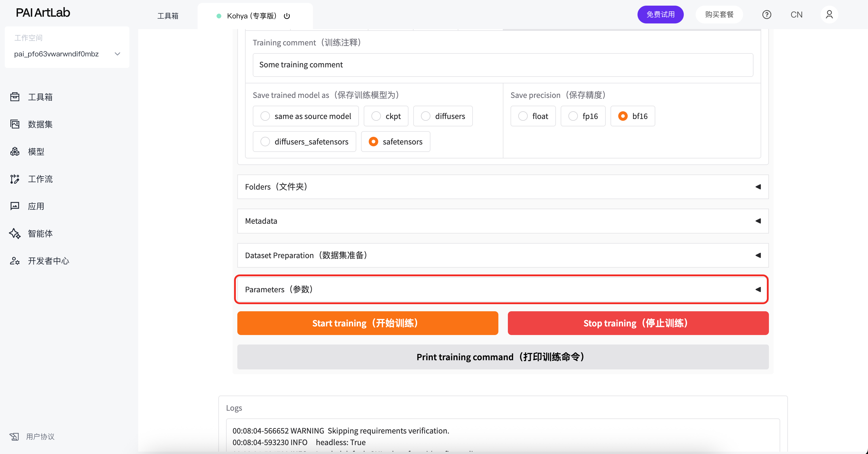Image resolution: width=868 pixels, height=454 pixels.
Task: Click the 模型 model cubes icon
Action: pos(15,151)
